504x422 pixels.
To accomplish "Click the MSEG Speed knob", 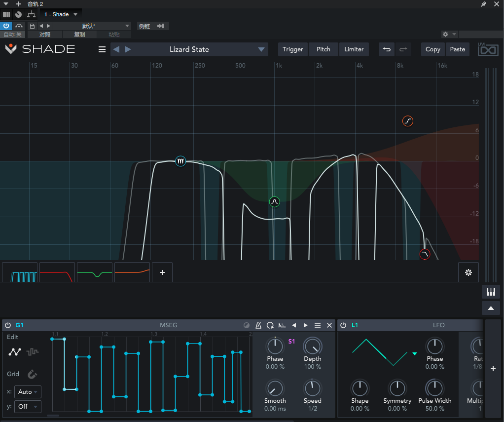I will pos(313,388).
